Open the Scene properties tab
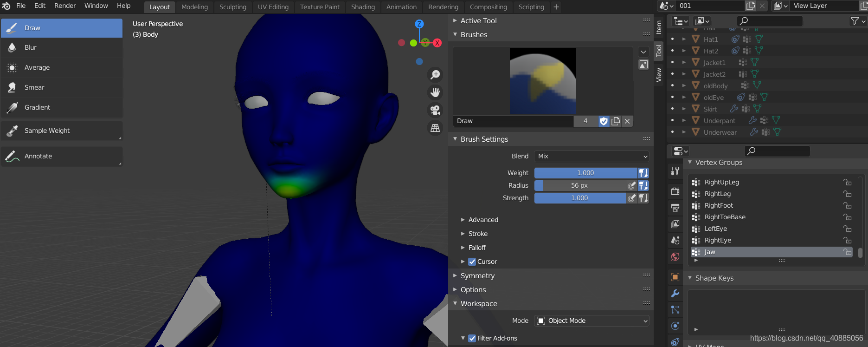This screenshot has height=347, width=868. coord(675,240)
